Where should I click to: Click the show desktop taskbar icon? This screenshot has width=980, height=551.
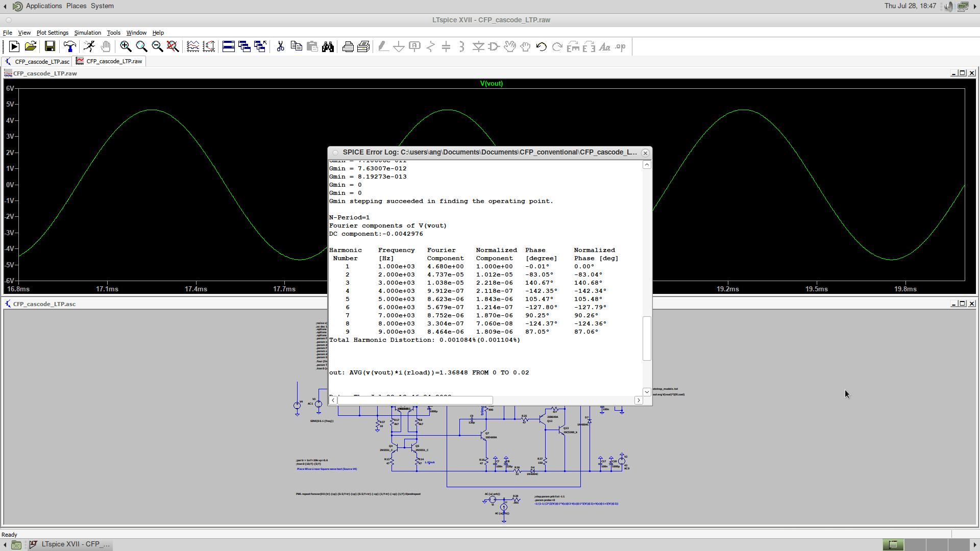click(x=16, y=545)
